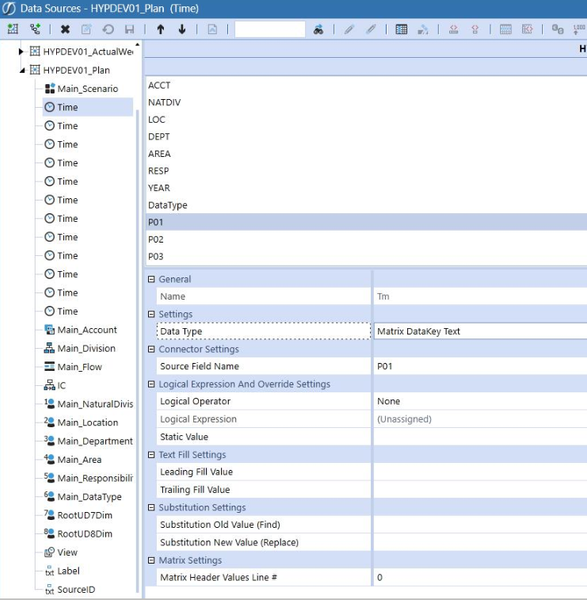Click the save disk toolbar icon

[x=129, y=29]
